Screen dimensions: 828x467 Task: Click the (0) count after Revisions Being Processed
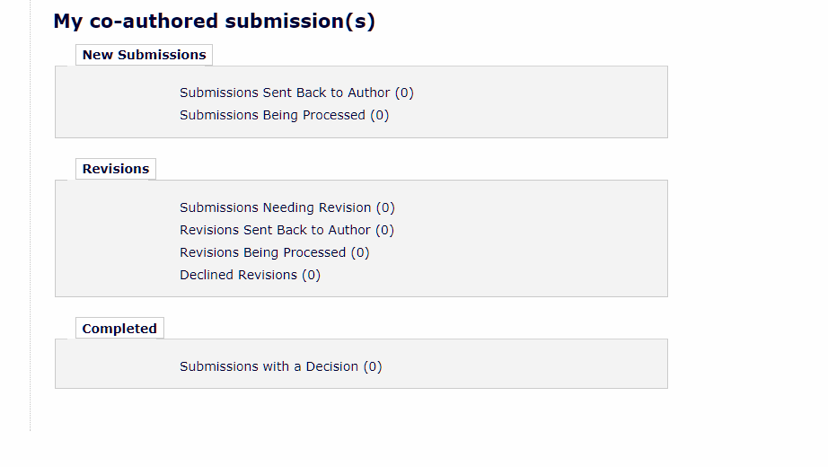(360, 253)
